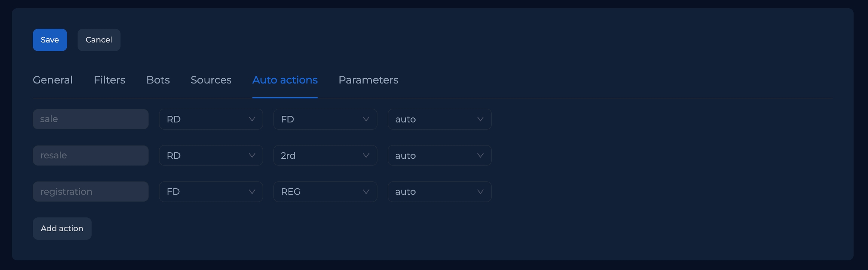Open the Filters tab
868x270 pixels.
point(109,80)
